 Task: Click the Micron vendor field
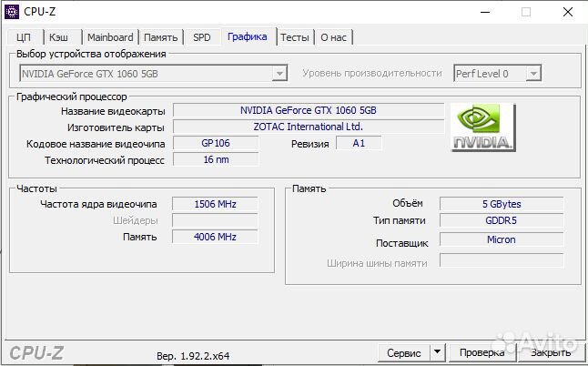(502, 239)
